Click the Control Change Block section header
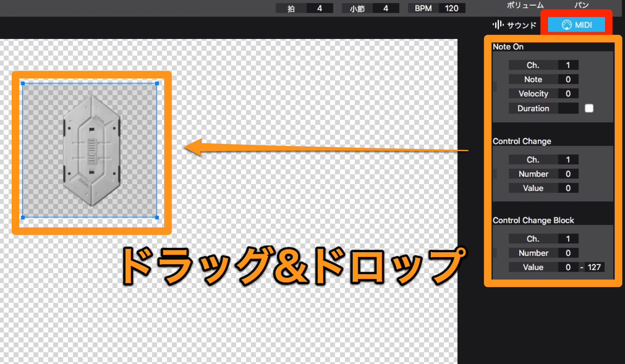 click(533, 220)
